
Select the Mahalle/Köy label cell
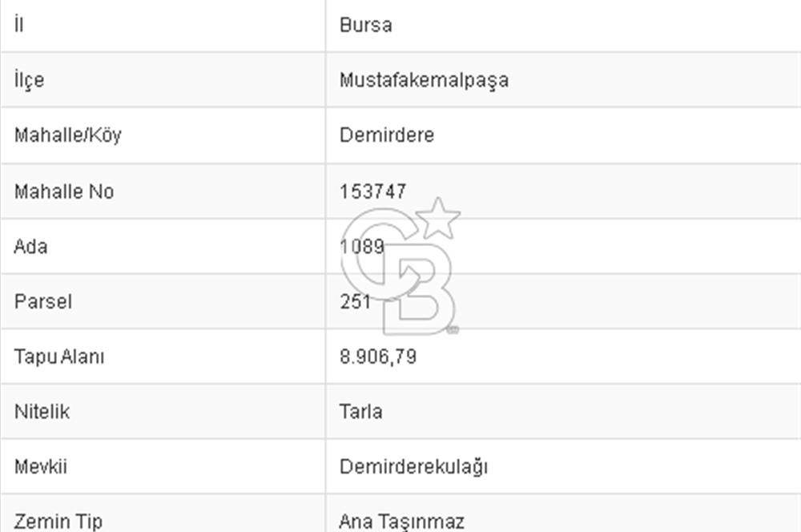pos(68,135)
